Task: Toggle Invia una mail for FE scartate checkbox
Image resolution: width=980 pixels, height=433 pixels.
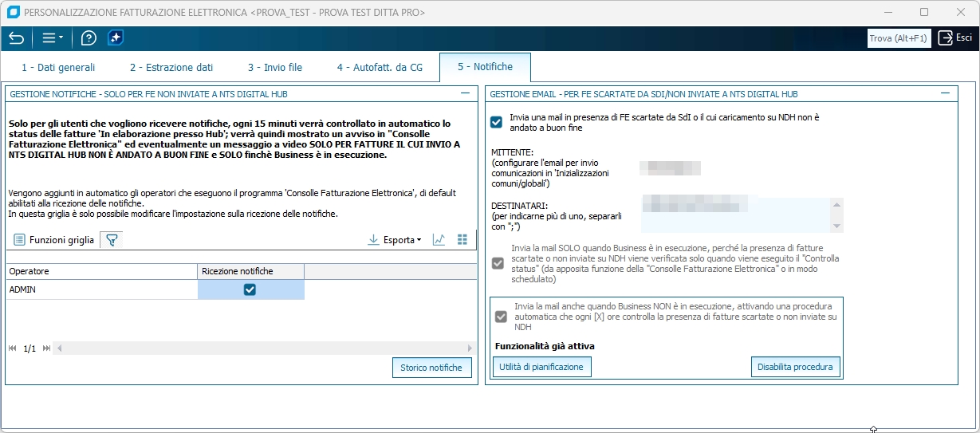Action: (497, 122)
